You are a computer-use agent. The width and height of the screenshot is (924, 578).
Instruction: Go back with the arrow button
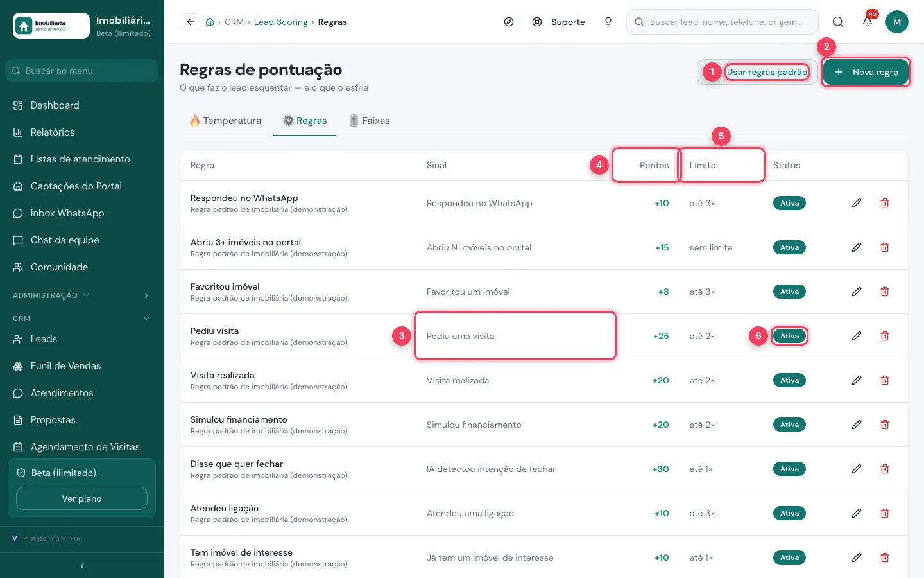191,22
